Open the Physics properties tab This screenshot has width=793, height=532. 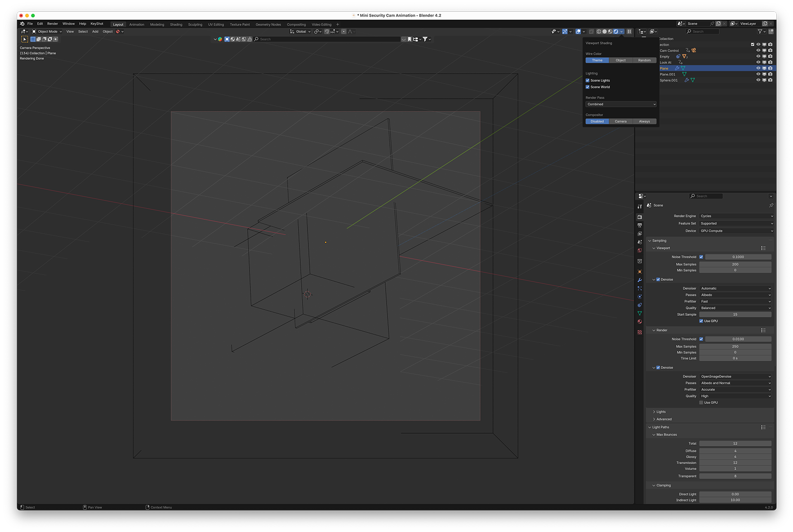(640, 297)
